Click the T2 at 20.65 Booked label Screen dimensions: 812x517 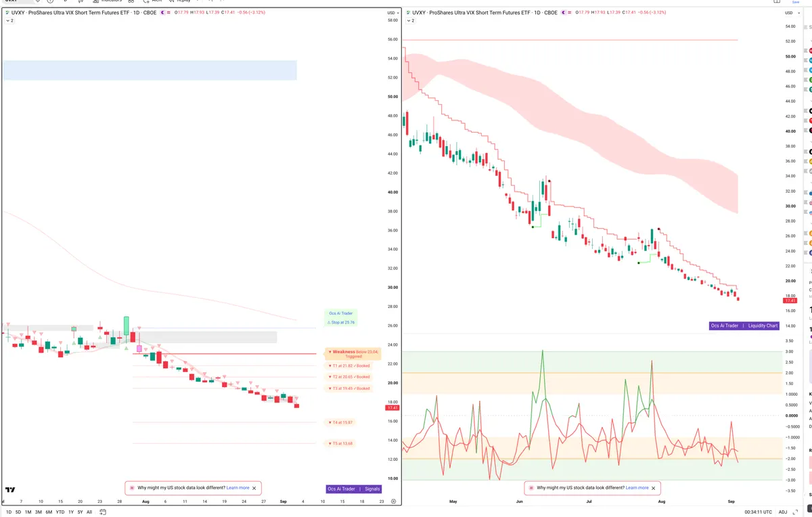[348, 377]
